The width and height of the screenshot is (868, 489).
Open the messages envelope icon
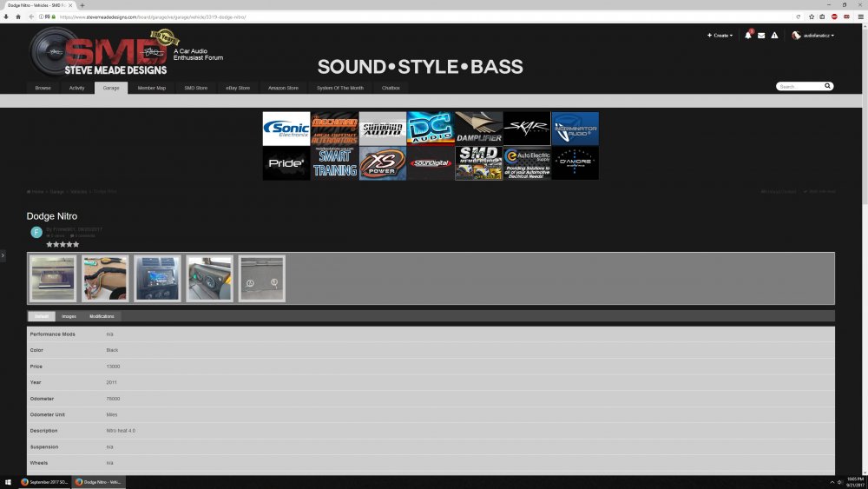761,36
